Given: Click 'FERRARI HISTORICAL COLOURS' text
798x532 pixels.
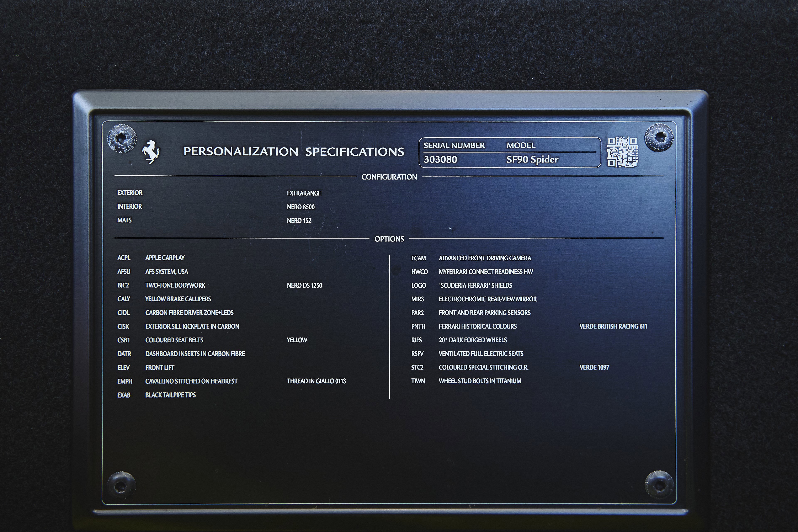Looking at the screenshot, I should (478, 326).
